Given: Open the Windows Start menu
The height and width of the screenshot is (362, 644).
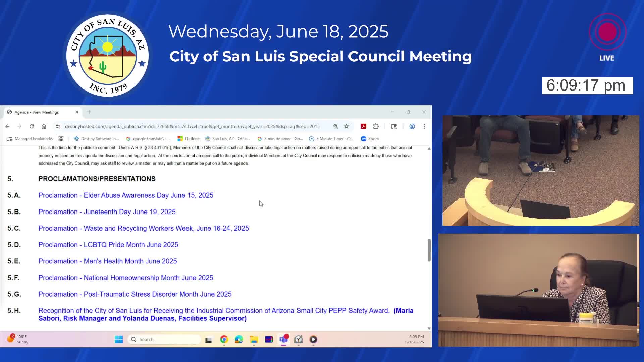Looking at the screenshot, I should tap(119, 339).
